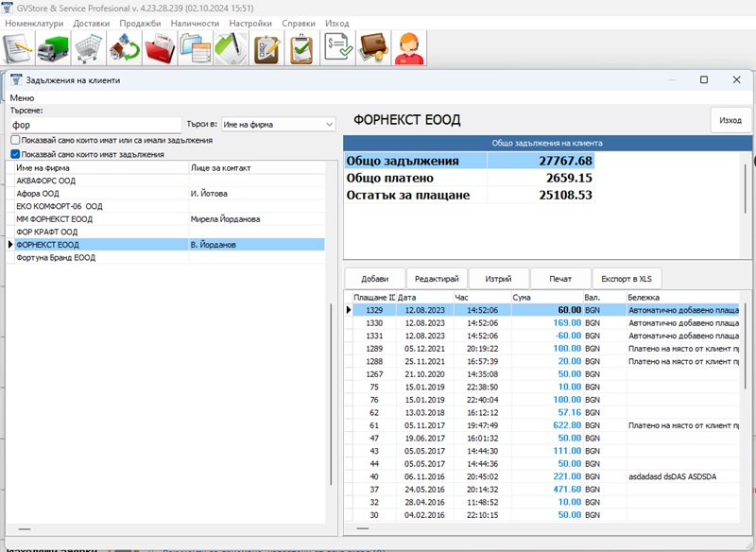Screen dimensions: 756x552
Task: Open the Търси в combo box
Action: point(279,125)
